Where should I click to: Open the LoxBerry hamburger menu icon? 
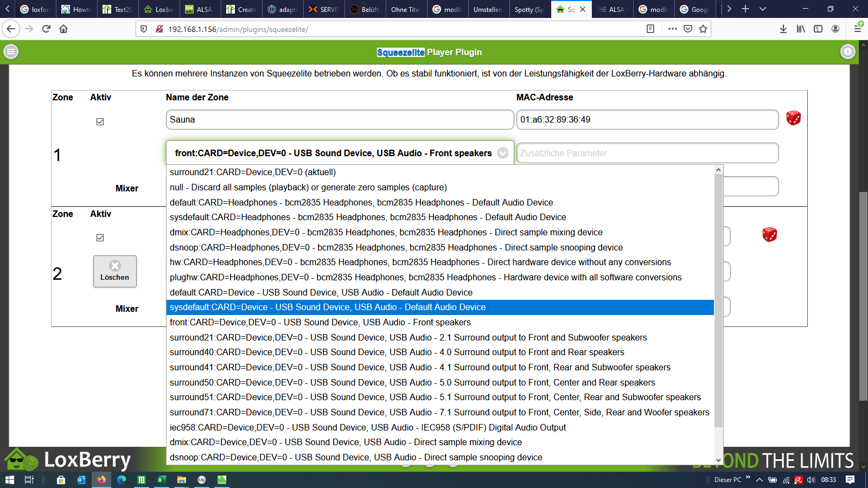tap(11, 52)
